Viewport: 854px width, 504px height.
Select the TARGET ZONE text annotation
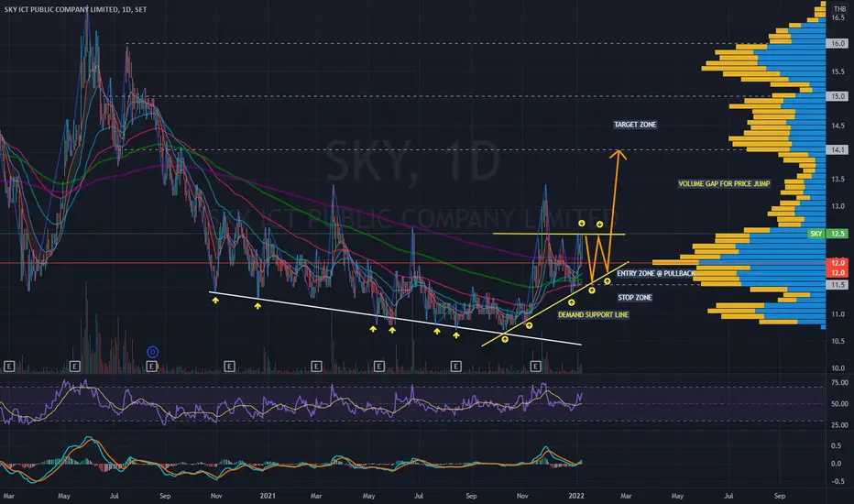click(635, 125)
